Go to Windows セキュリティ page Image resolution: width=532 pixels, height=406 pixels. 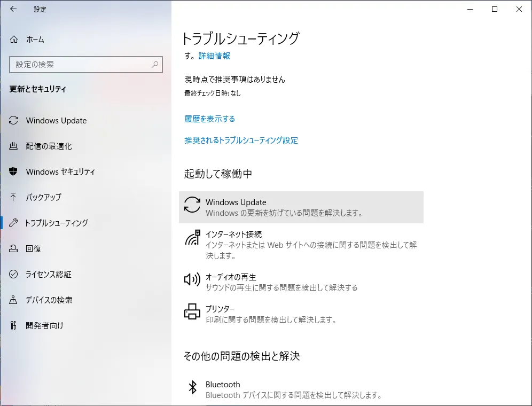point(60,172)
